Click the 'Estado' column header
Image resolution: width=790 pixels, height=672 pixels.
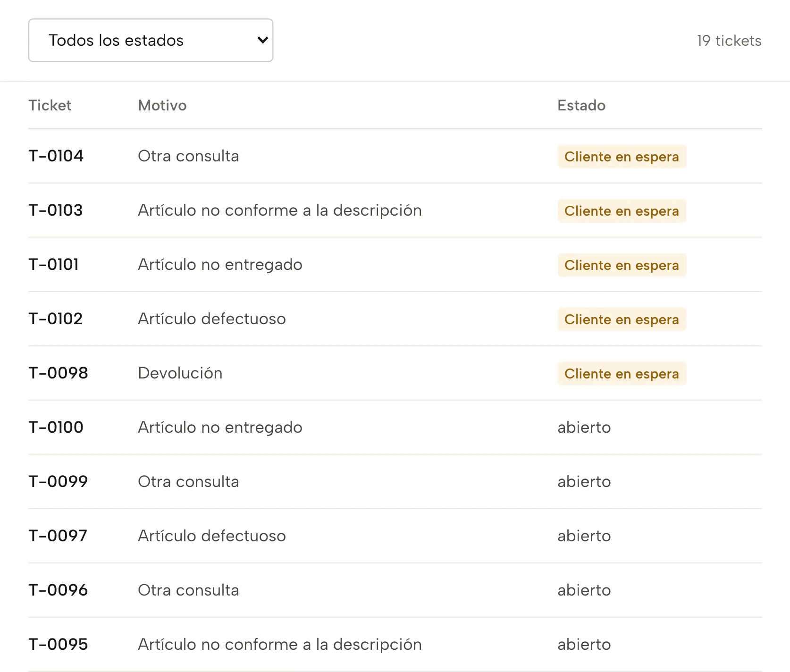(x=581, y=105)
